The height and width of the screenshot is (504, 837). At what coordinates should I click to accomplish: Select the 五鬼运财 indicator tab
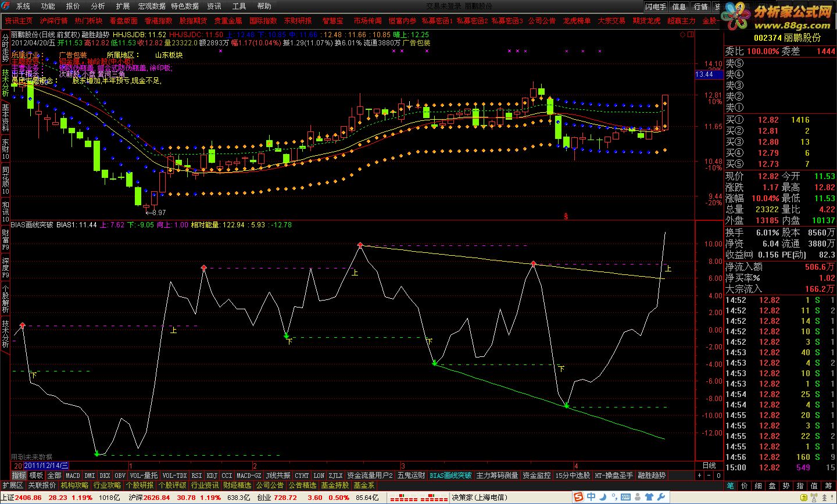coord(412,476)
